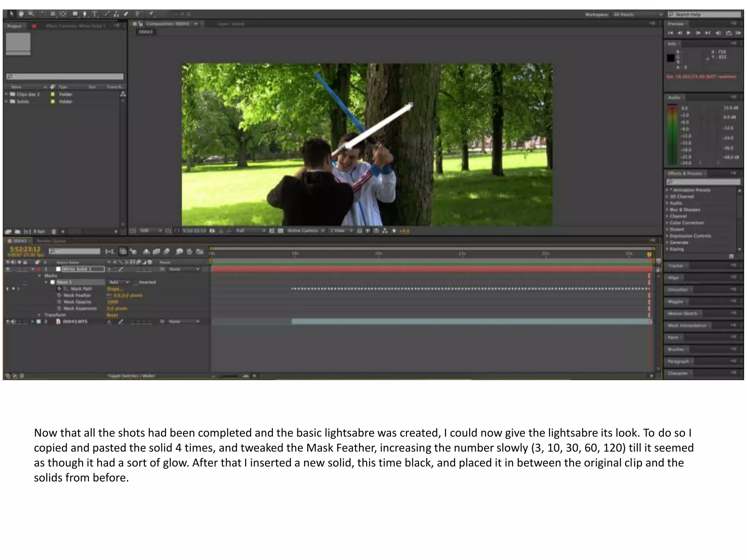
Task: Toggle Mask Feather stopwatch keyframing
Action: coord(59,295)
